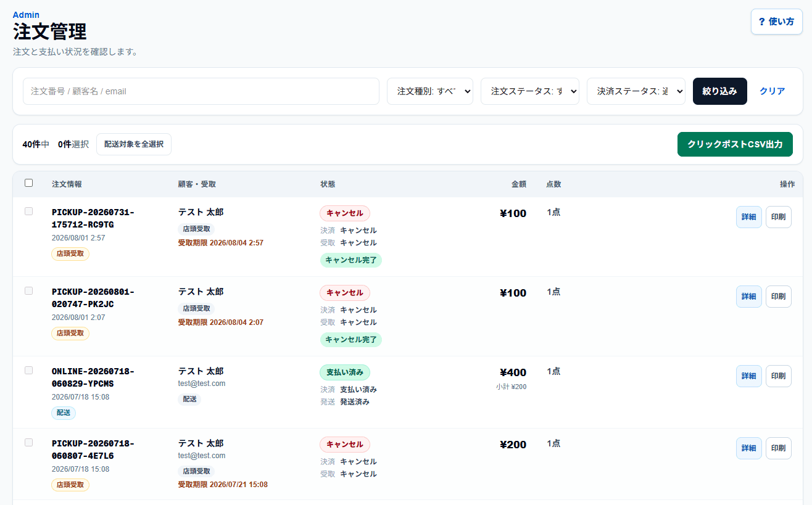Screen dimensions: 812x505
Task: Click the 受取期限 2026/07/21 15:08 text
Action: (223, 485)
